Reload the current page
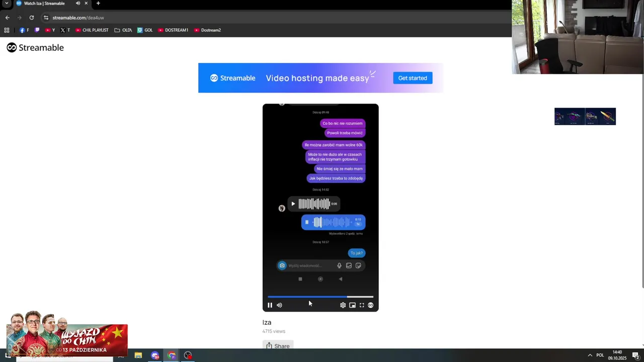 click(x=31, y=18)
